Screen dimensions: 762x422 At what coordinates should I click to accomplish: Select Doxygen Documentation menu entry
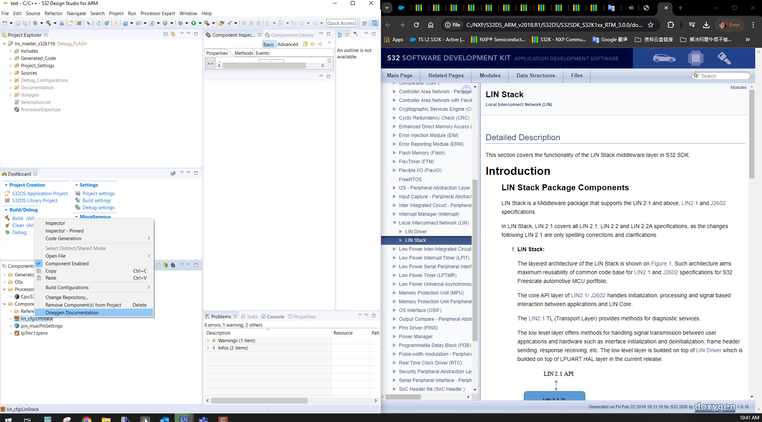94,313
